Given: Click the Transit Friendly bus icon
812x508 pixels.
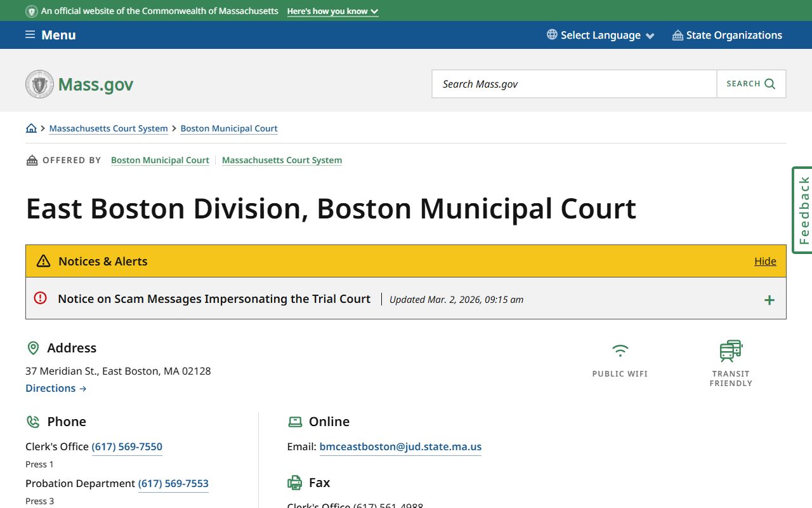Looking at the screenshot, I should tap(731, 351).
